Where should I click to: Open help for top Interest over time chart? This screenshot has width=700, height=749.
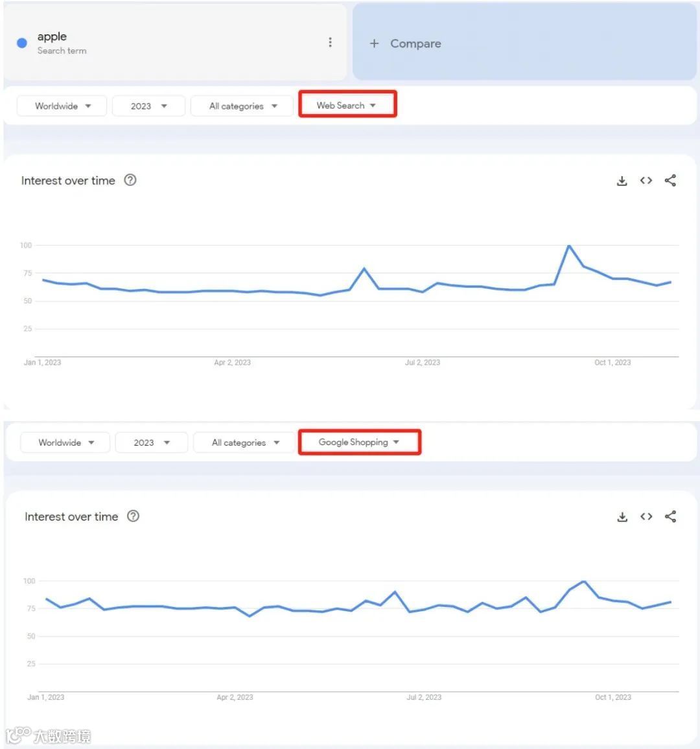(x=130, y=180)
